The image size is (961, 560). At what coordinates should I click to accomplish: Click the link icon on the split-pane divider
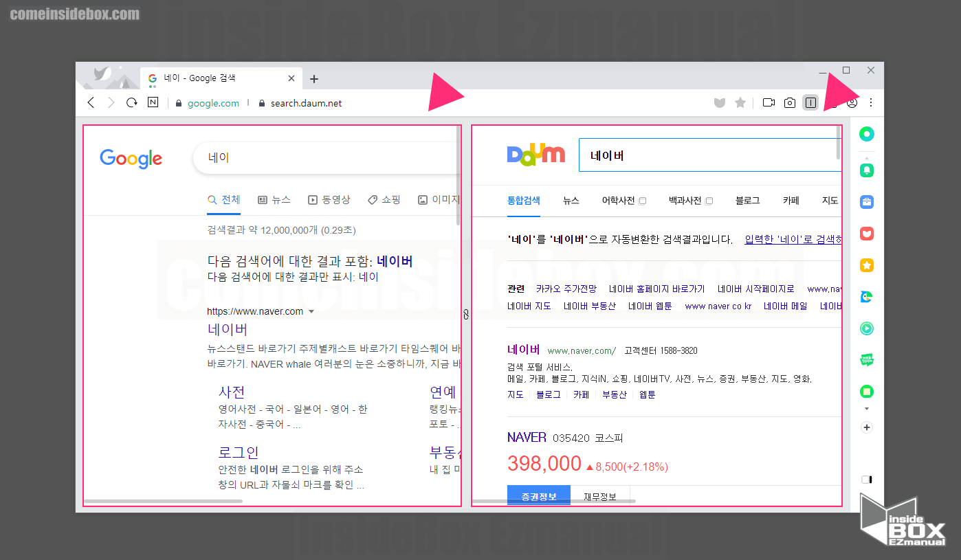tap(466, 314)
